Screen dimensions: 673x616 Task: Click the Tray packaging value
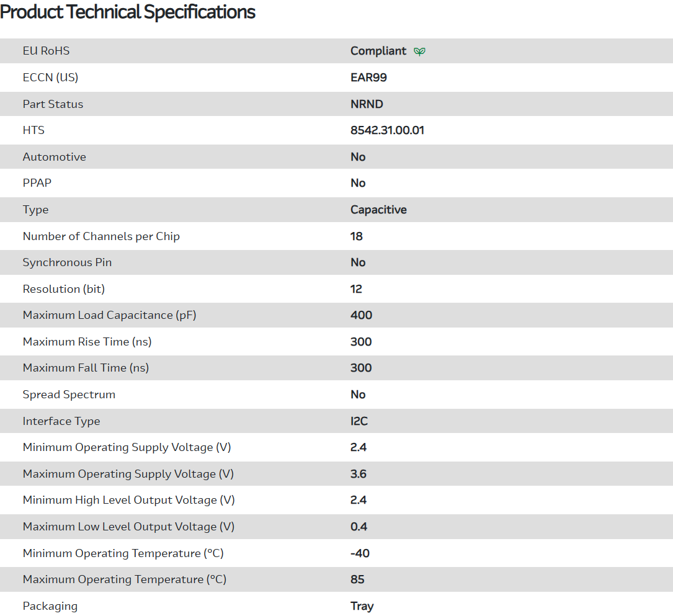pos(362,606)
